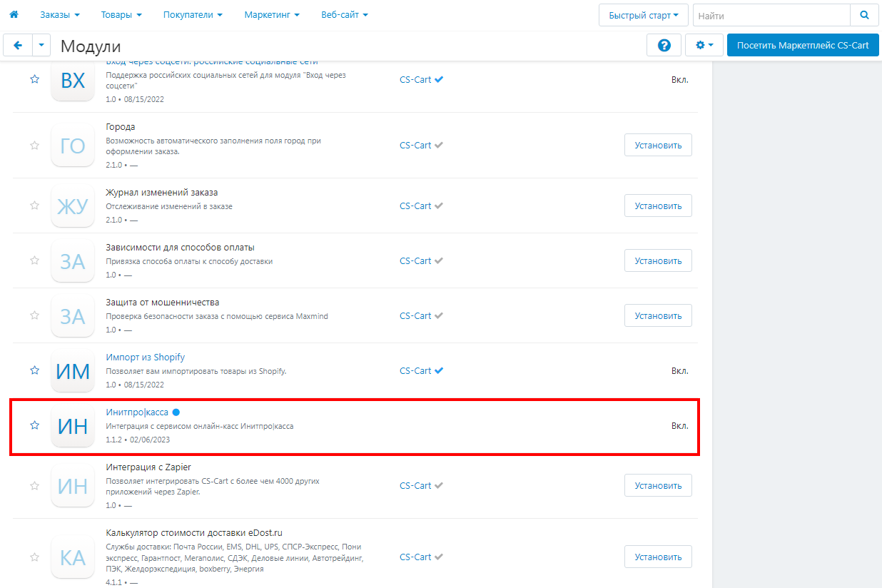Click CS-Cart link in Интеграция с Zapier row
The image size is (882, 588).
tap(415, 486)
